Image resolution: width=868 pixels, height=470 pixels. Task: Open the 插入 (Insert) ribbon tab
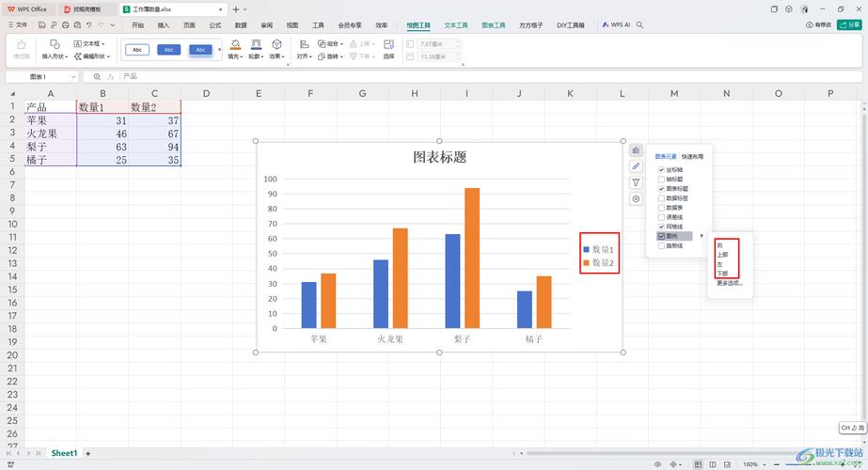pyautogui.click(x=164, y=25)
